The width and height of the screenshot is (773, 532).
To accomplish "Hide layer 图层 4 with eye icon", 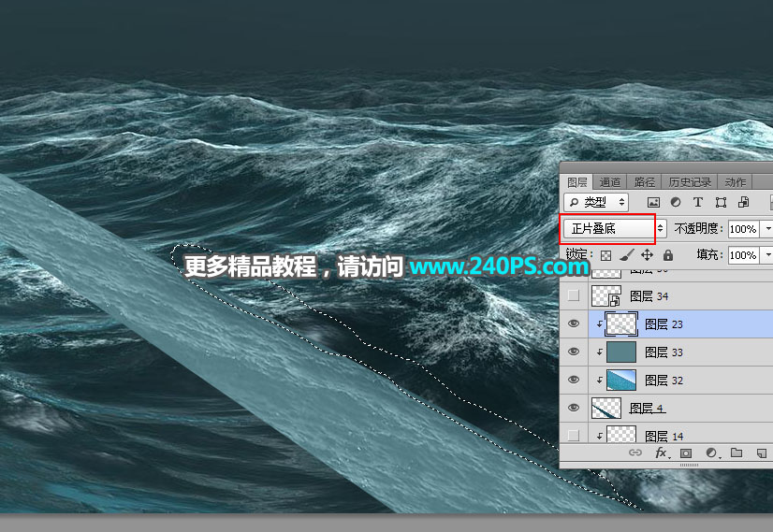I will click(x=574, y=408).
